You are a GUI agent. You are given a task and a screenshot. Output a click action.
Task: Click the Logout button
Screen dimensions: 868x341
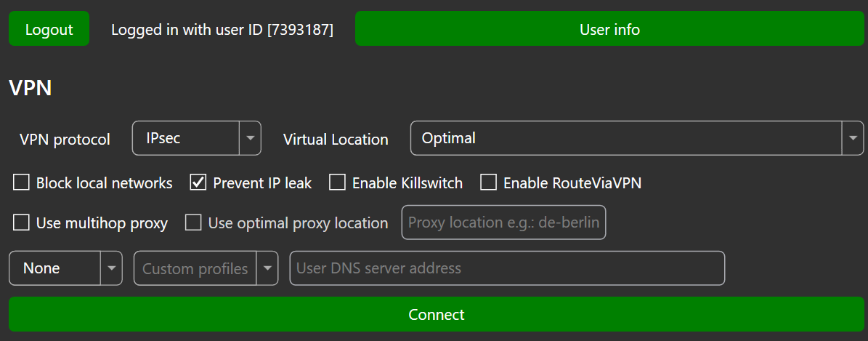(x=49, y=29)
